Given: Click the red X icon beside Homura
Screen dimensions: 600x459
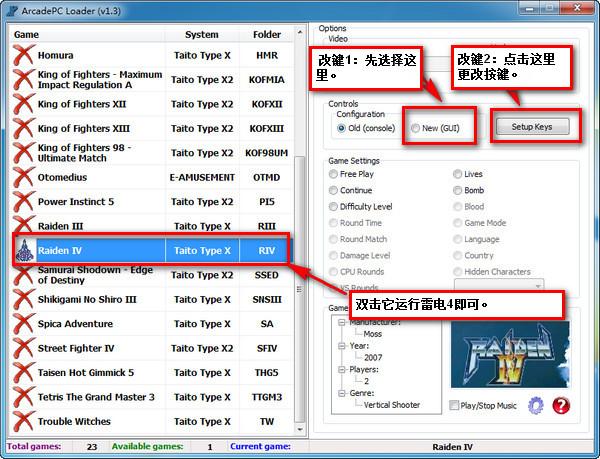Looking at the screenshot, I should click(x=23, y=55).
